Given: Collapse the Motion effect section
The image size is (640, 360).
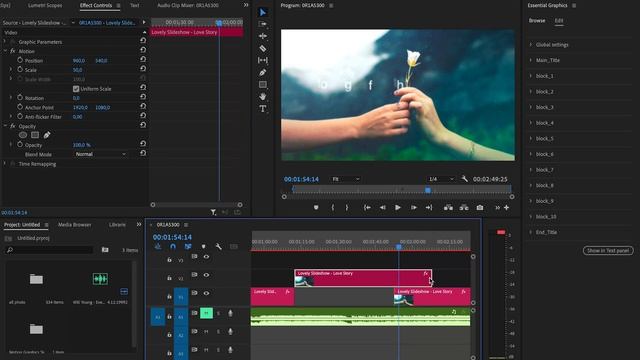Looking at the screenshot, I should (x=5, y=51).
